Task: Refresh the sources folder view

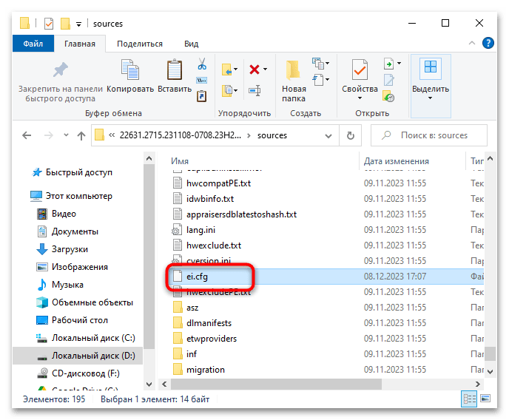Action: pos(350,135)
